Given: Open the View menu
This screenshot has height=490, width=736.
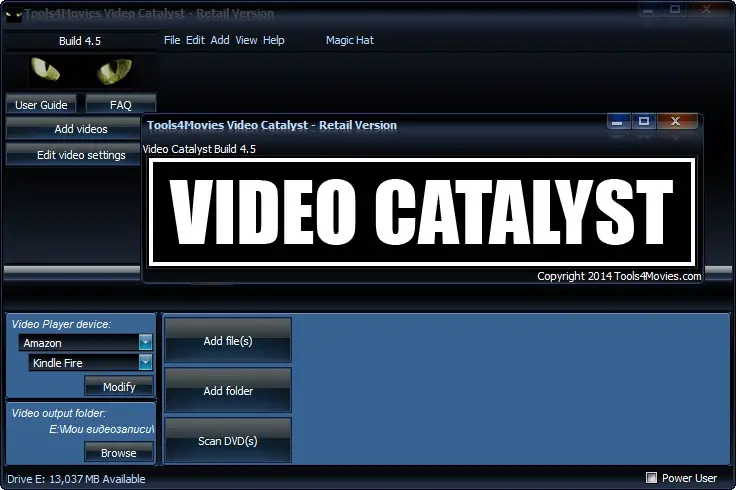Looking at the screenshot, I should click(246, 40).
